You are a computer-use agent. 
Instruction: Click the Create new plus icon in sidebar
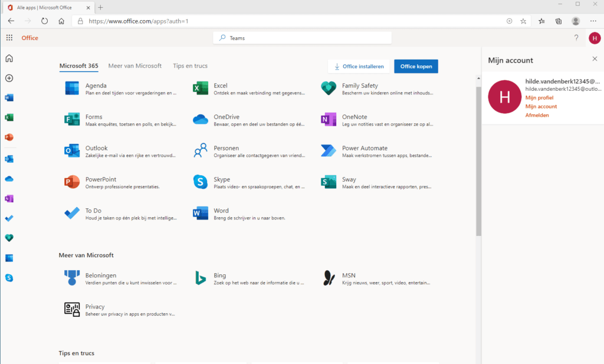(9, 78)
